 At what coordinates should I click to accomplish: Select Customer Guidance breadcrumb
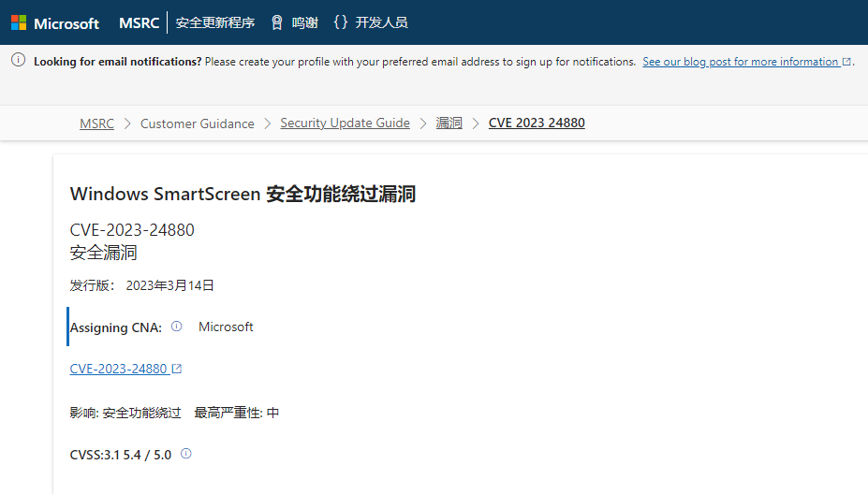coord(197,123)
